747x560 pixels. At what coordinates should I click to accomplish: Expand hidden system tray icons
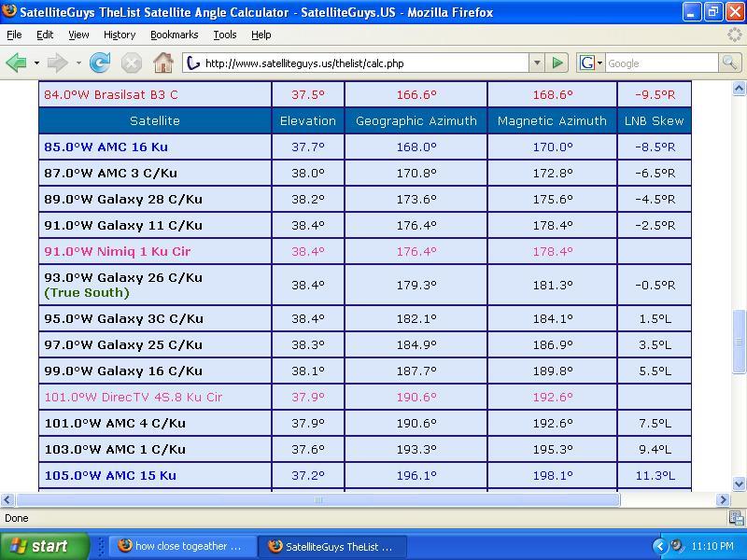[x=660, y=546]
